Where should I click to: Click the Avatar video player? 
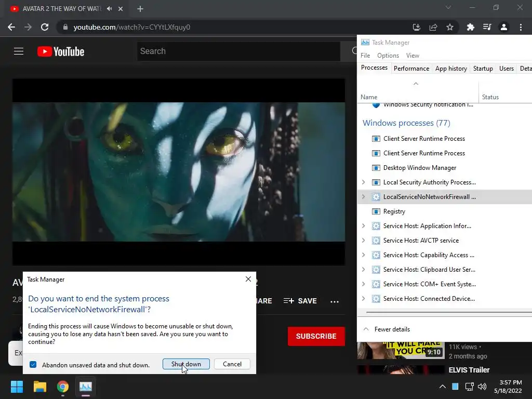pos(179,172)
